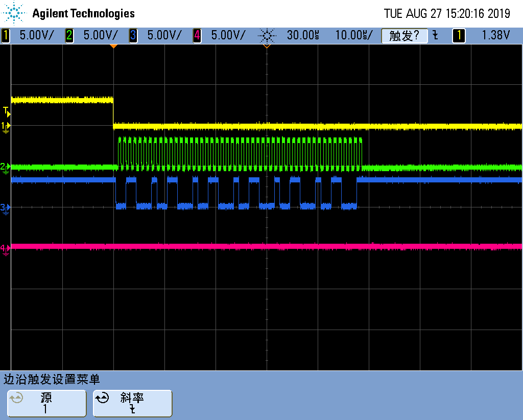
Task: Select the blue Channel 3 icon in status bar
Action: click(x=133, y=36)
